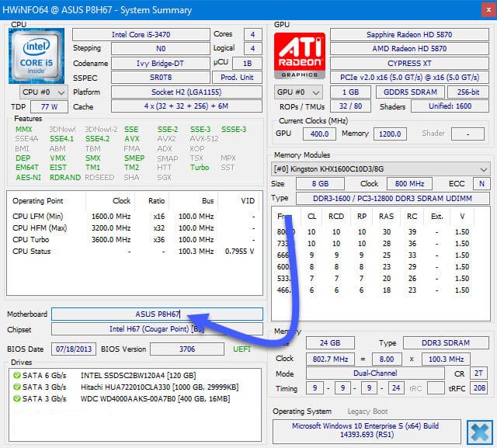Click the ATI Radeon graphics logo
This screenshot has width=497, height=448.
300,56
